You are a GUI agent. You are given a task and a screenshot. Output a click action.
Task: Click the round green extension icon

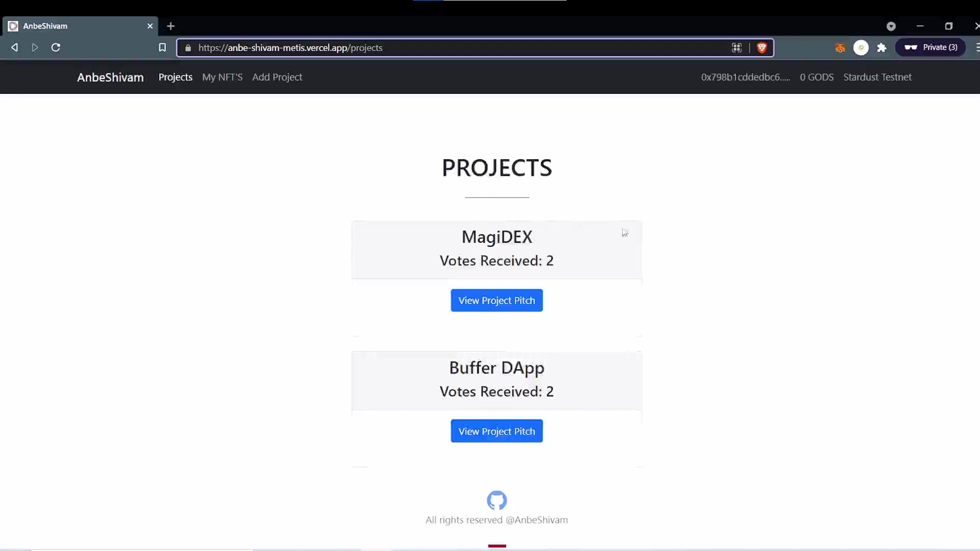click(861, 47)
